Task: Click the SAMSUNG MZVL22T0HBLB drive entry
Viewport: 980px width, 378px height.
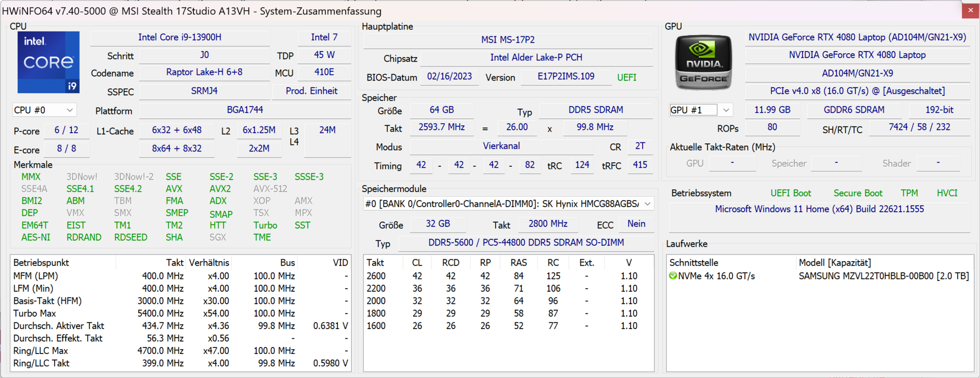Action: tap(884, 276)
